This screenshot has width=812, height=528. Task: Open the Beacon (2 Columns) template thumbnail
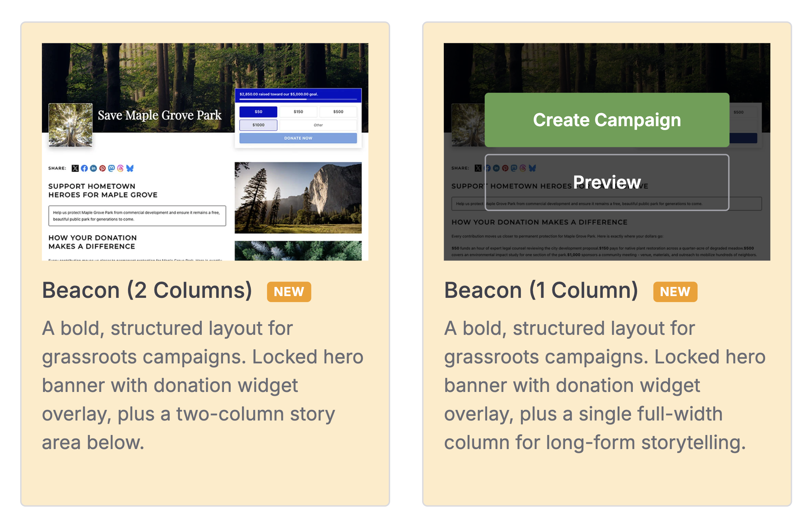click(x=205, y=152)
